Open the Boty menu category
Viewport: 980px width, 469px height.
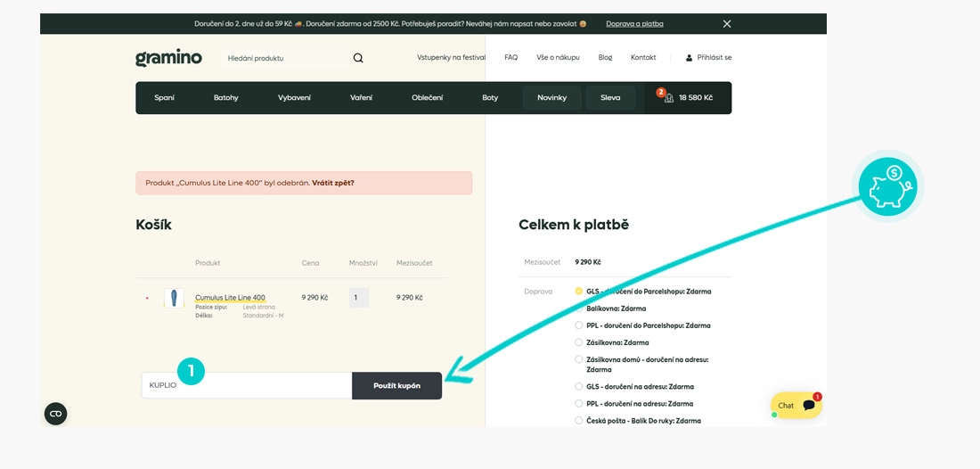(490, 97)
